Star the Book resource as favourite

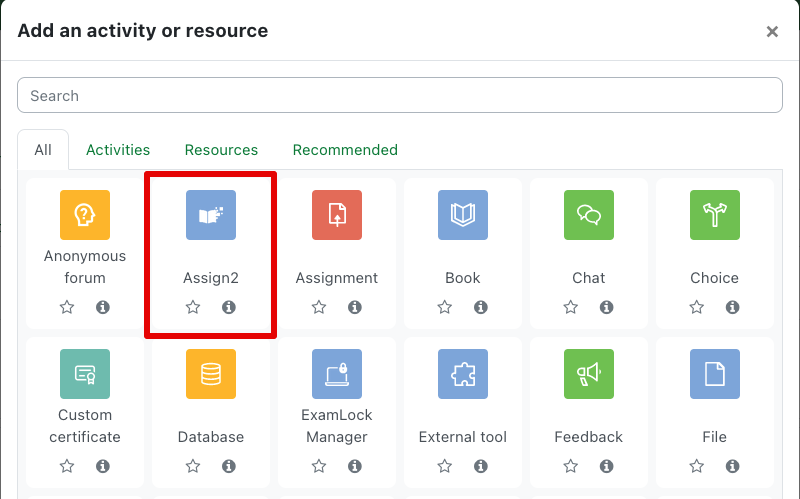(445, 307)
